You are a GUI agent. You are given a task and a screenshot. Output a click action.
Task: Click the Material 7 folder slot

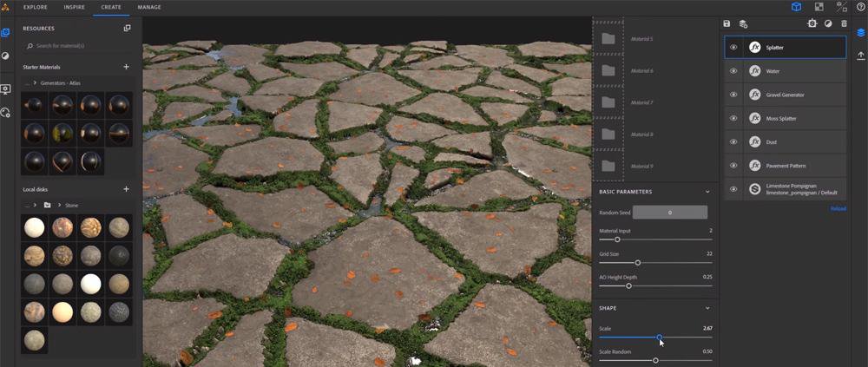pos(608,102)
